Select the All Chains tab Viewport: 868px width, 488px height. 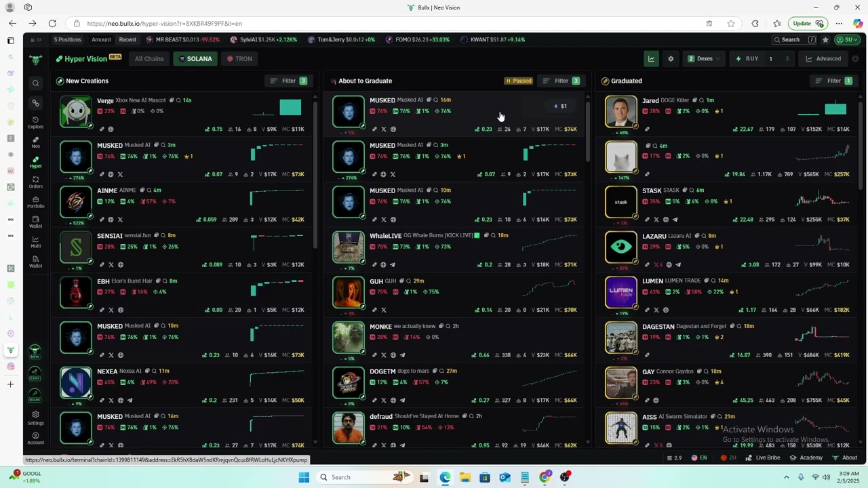point(149,59)
